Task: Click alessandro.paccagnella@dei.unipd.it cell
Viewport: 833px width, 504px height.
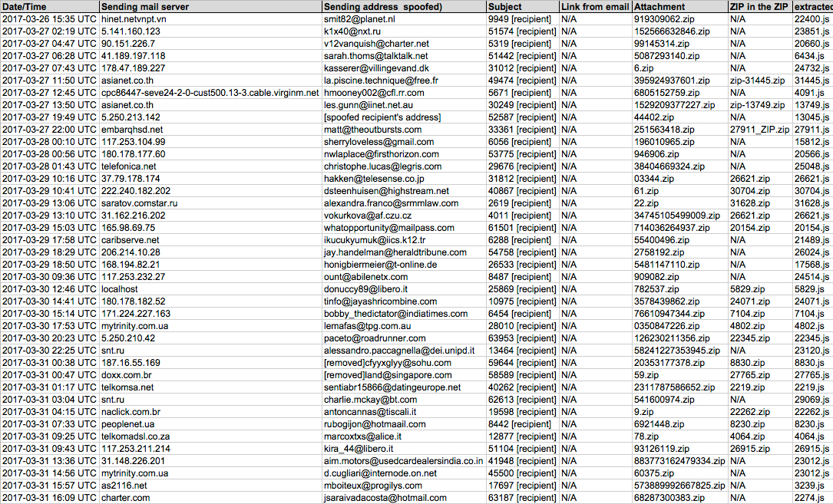Action: click(x=404, y=351)
